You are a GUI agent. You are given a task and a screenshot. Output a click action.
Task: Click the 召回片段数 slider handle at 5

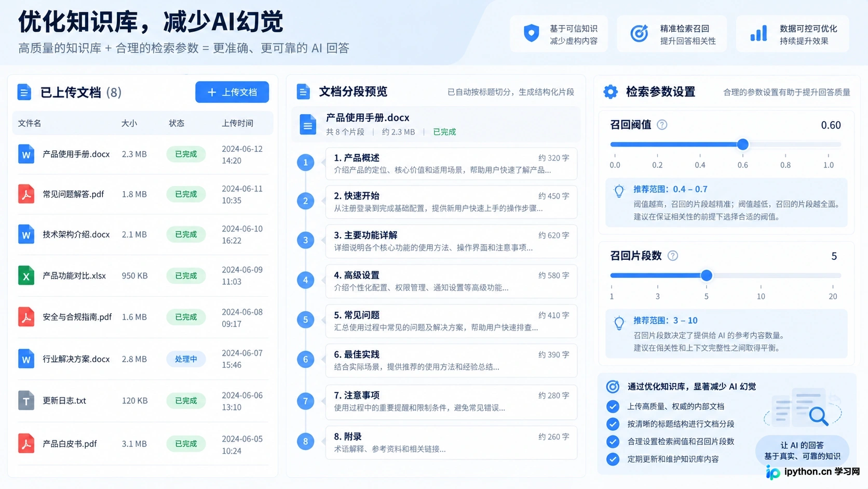coord(707,275)
